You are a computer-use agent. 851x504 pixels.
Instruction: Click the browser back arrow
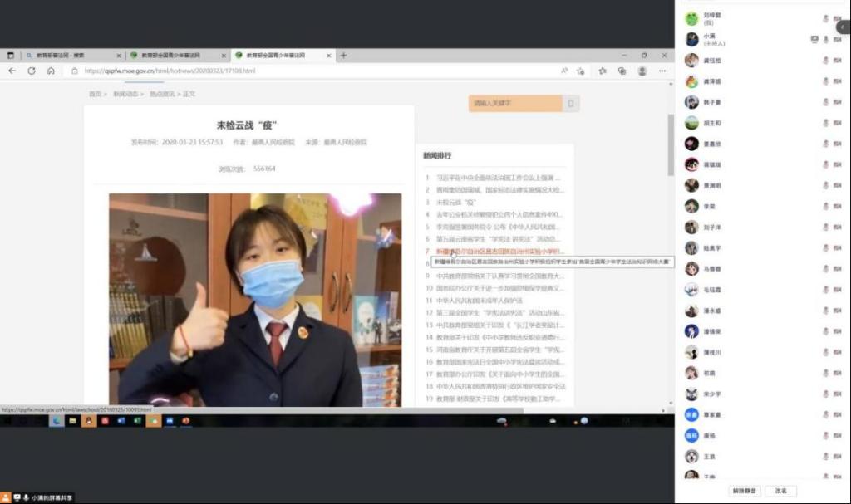pos(12,71)
